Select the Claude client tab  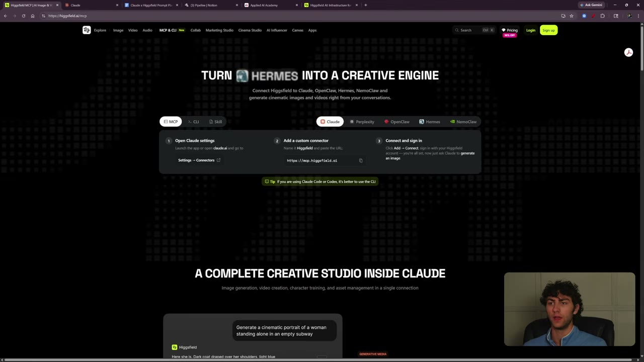(x=330, y=122)
